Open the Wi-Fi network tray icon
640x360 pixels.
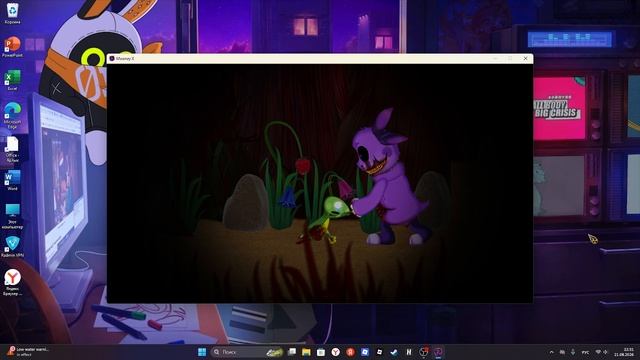[x=598, y=352]
